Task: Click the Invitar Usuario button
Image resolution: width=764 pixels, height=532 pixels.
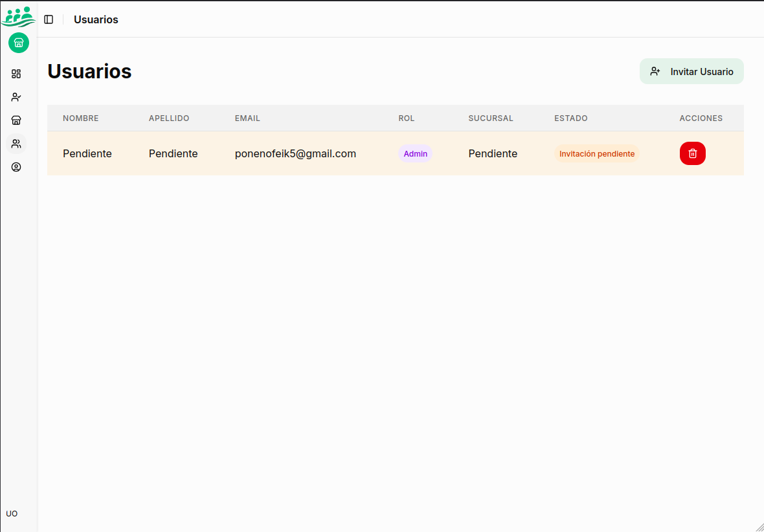Action: coord(691,71)
